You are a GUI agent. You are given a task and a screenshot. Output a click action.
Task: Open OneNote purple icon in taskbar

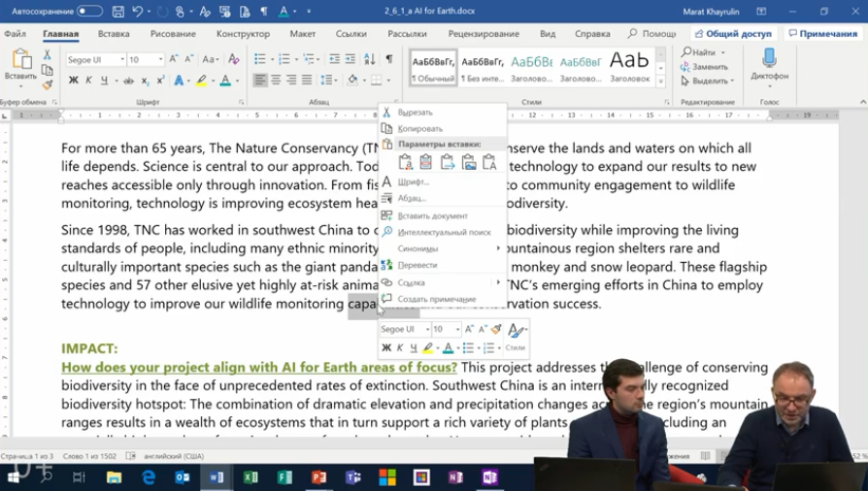[490, 477]
